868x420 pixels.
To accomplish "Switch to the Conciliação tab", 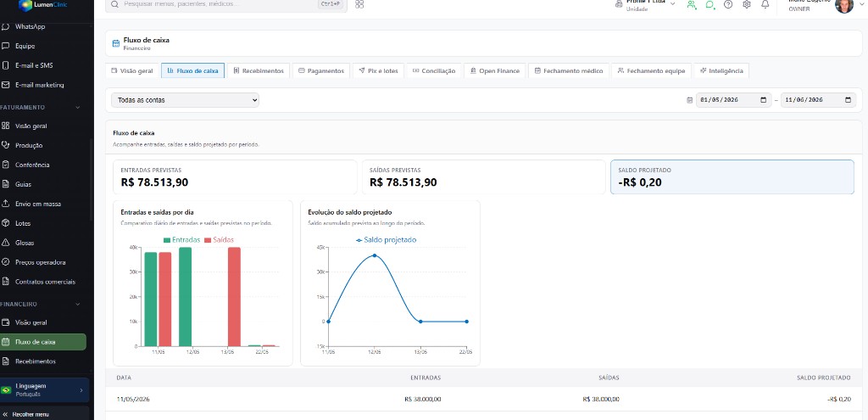I will (x=434, y=71).
